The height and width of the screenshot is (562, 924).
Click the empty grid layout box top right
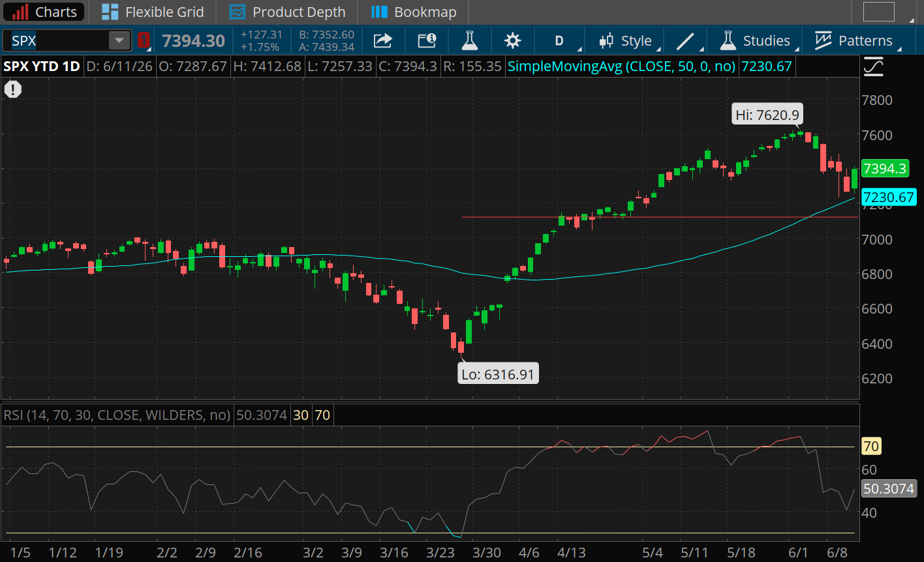point(878,12)
